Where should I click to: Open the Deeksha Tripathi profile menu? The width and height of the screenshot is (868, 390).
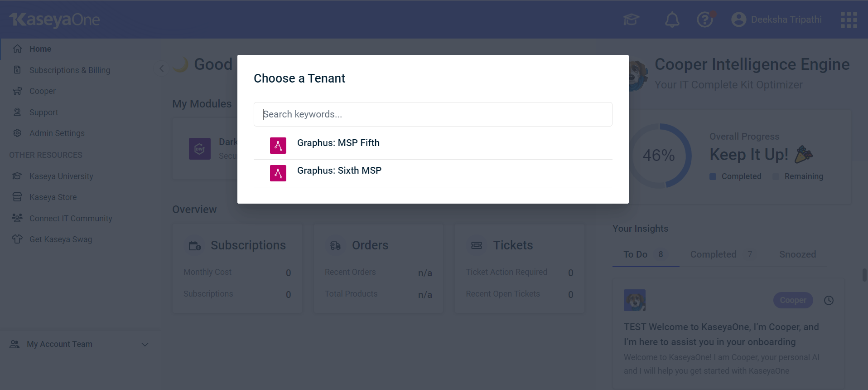(776, 19)
